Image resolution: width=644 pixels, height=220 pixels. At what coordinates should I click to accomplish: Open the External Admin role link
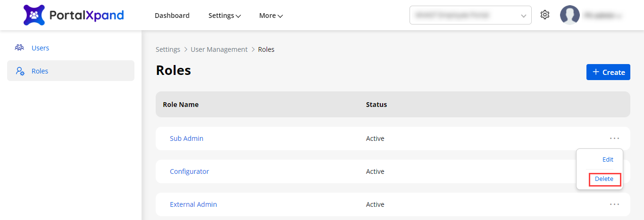193,204
